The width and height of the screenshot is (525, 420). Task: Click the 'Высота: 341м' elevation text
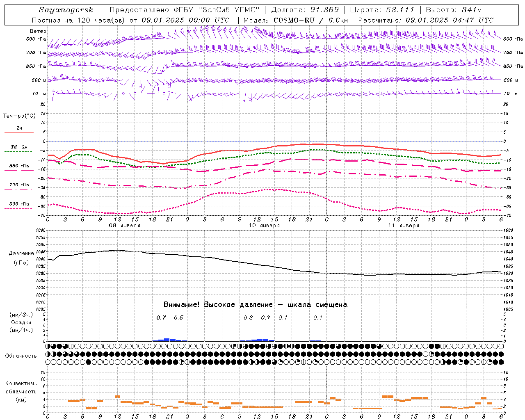click(x=454, y=10)
